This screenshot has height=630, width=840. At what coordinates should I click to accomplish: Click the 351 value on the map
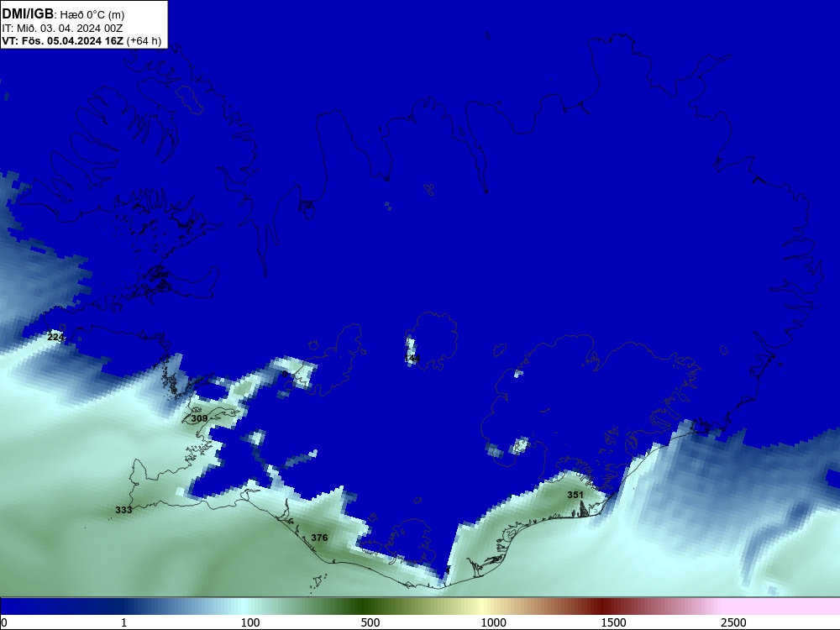[575, 495]
